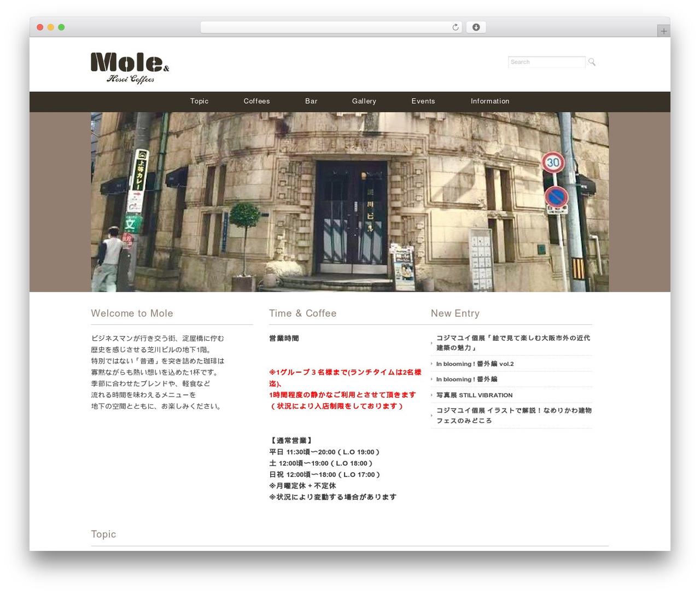Go to the Bar page
This screenshot has width=700, height=593.
coord(311,101)
